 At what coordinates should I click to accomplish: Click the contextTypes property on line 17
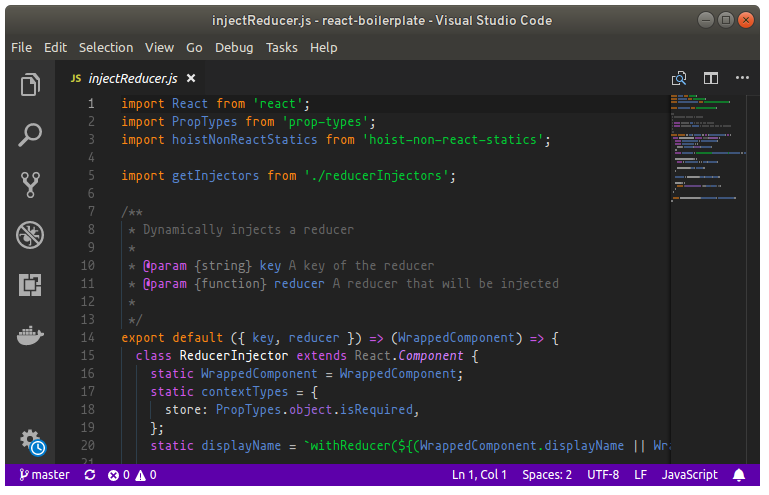click(x=245, y=391)
